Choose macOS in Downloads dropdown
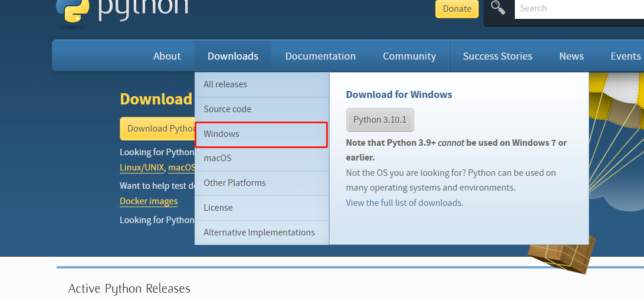This screenshot has height=298, width=644. coord(218,158)
